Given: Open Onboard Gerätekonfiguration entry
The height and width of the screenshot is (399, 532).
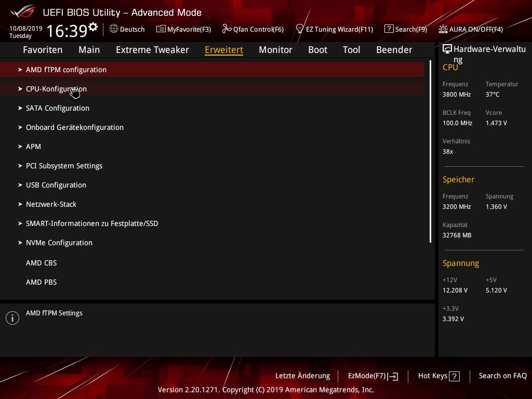Looking at the screenshot, I should click(x=212, y=127).
